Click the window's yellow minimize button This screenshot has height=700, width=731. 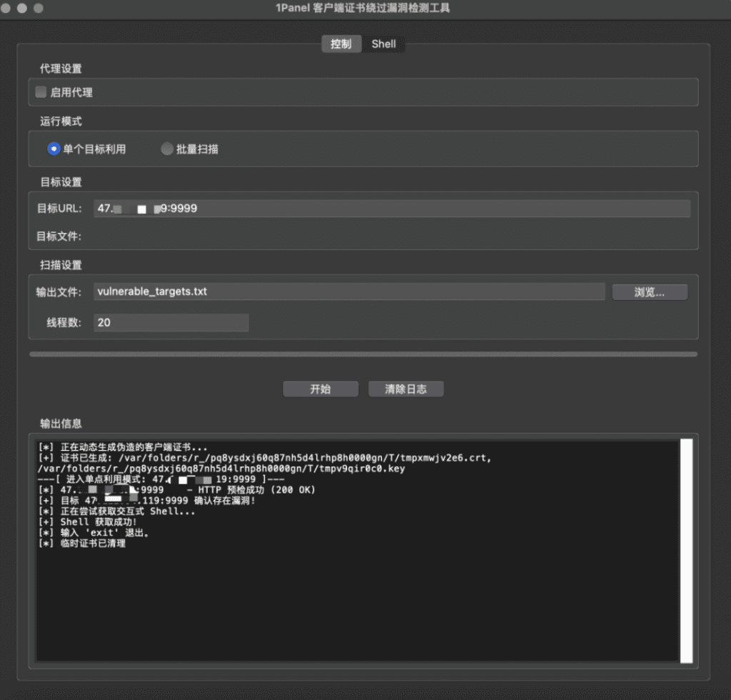[22, 8]
